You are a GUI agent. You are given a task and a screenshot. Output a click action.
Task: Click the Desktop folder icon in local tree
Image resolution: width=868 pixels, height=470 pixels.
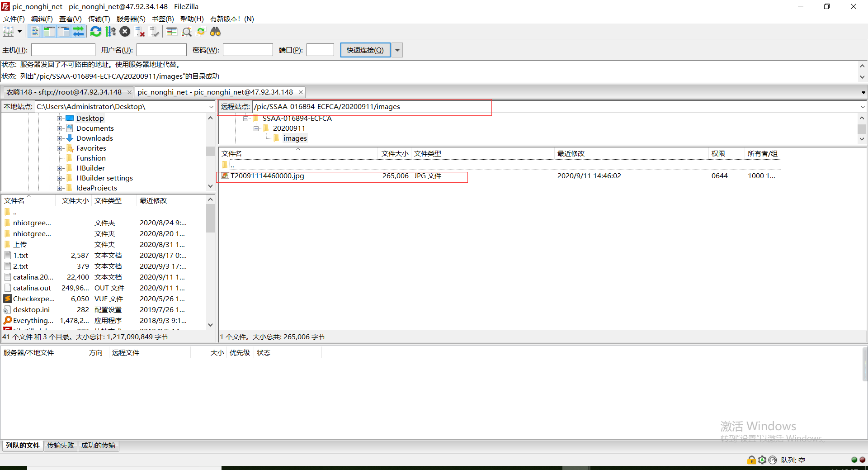click(x=70, y=119)
